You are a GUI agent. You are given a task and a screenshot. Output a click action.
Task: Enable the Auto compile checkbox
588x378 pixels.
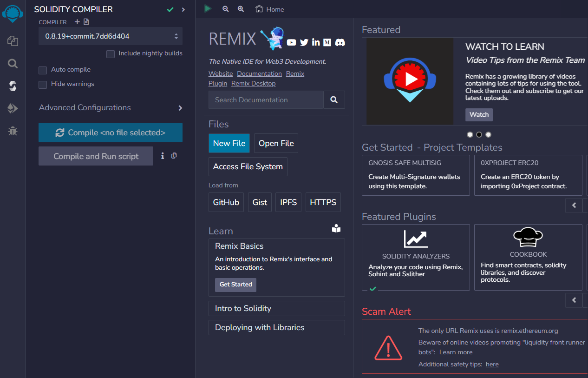43,70
